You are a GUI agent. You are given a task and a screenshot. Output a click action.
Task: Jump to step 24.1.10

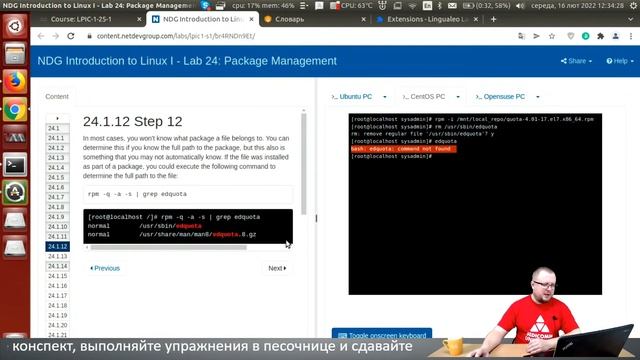point(57,227)
